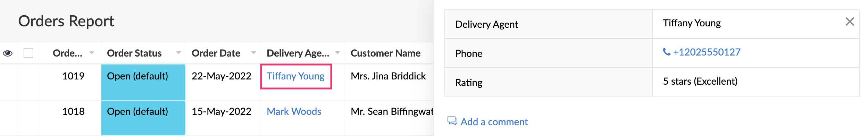The width and height of the screenshot is (868, 136).
Task: Open the Order number column dropdown arrow
Action: point(92,53)
